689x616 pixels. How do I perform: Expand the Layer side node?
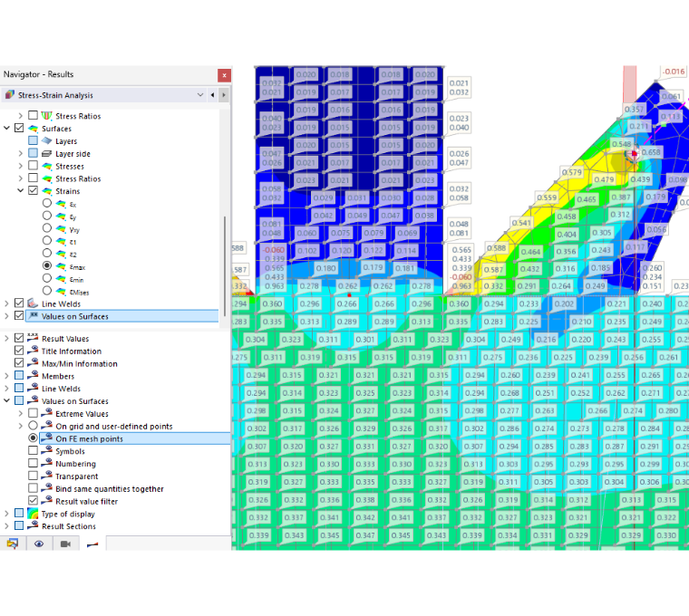pos(20,153)
